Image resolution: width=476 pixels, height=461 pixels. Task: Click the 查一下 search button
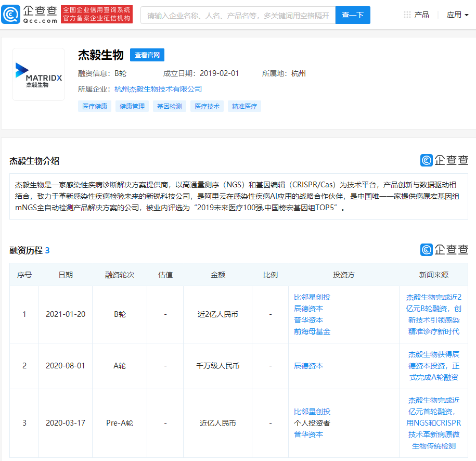tap(353, 15)
